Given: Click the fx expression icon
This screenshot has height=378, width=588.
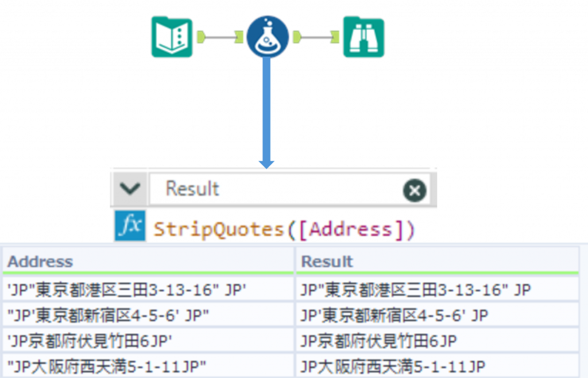Looking at the screenshot, I should click(130, 225).
